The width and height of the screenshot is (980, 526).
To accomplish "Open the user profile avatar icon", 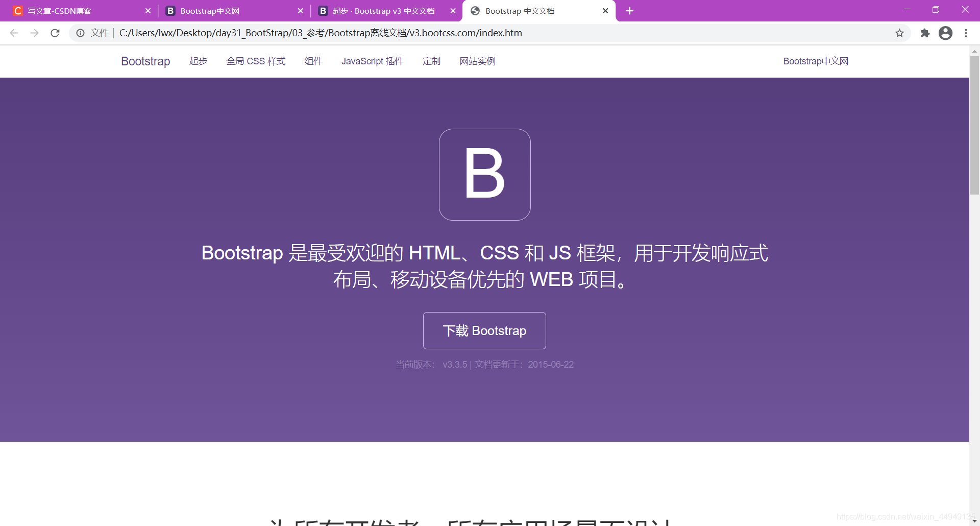I will click(x=945, y=33).
